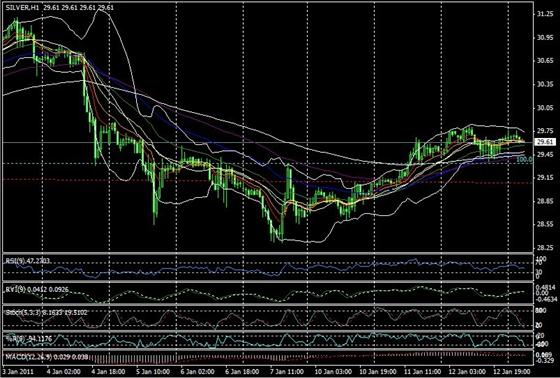The width and height of the screenshot is (560, 378).
Task: Select the 5 Jan 10:00 time label
Action: (x=153, y=371)
